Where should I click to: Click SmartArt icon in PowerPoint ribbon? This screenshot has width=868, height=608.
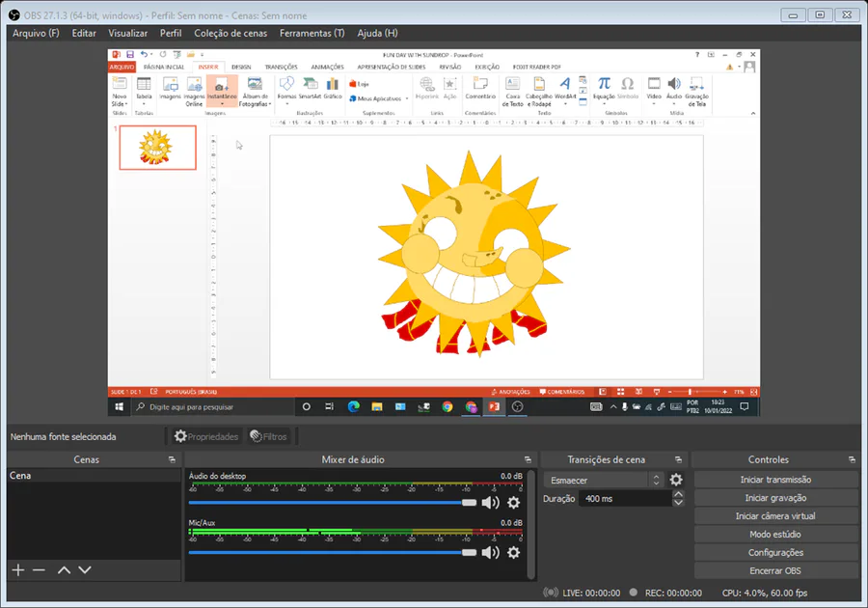(x=310, y=89)
